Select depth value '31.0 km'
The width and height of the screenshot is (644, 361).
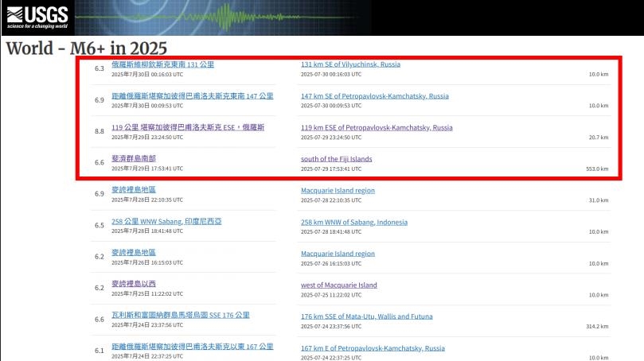pyautogui.click(x=599, y=200)
